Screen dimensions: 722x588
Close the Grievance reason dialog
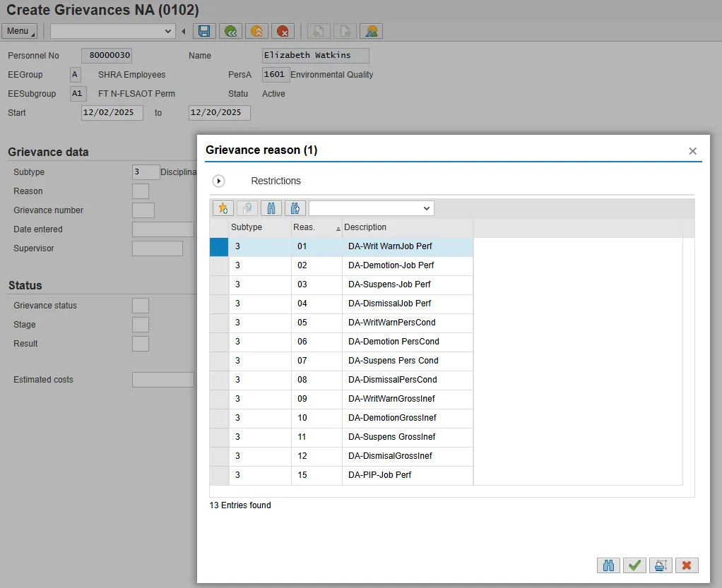point(692,151)
